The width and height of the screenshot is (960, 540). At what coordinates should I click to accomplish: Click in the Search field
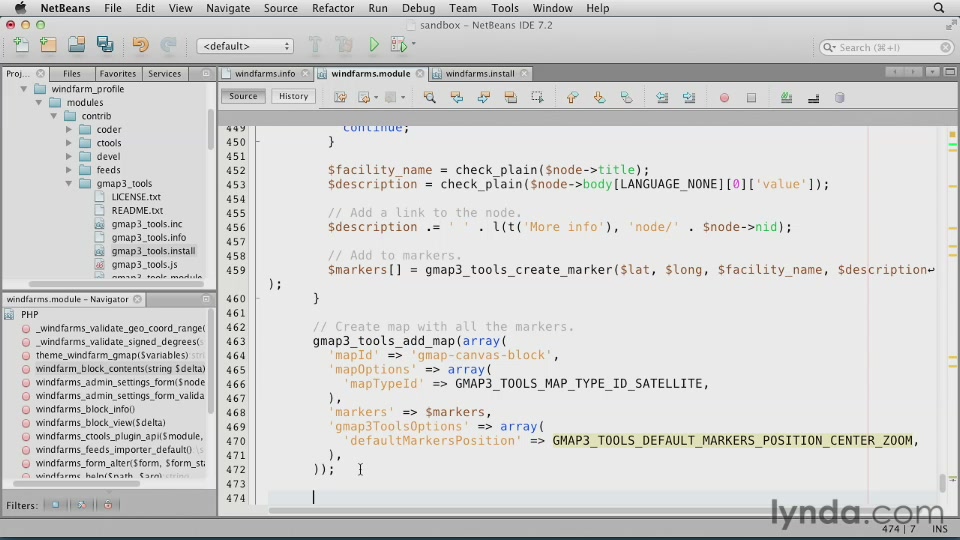click(x=887, y=47)
